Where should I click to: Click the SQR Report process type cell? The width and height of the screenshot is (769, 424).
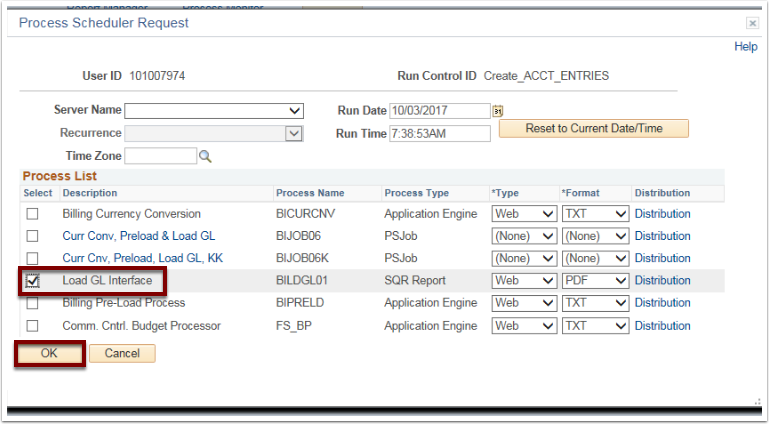(415, 280)
